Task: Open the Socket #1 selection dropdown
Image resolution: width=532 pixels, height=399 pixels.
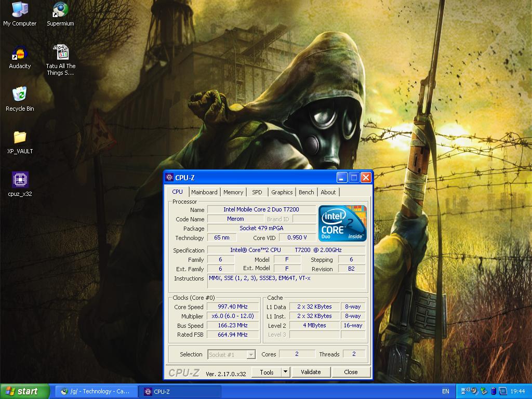Action: pyautogui.click(x=231, y=354)
